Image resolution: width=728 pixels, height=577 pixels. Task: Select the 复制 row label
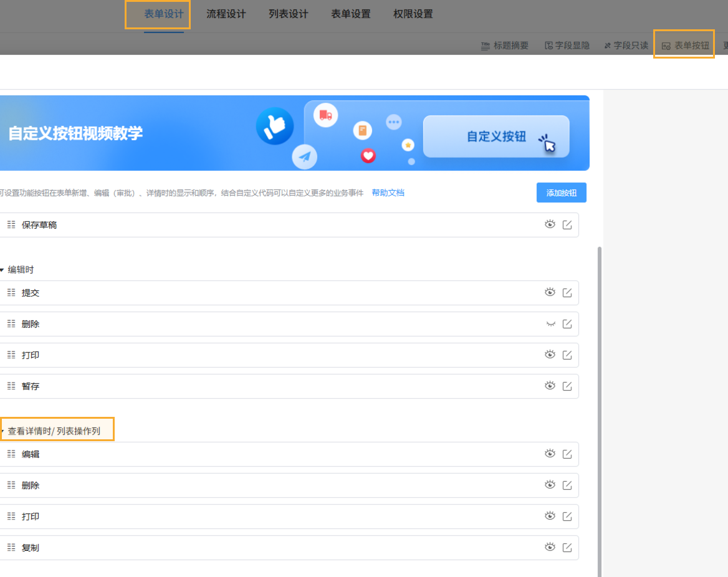click(x=30, y=548)
